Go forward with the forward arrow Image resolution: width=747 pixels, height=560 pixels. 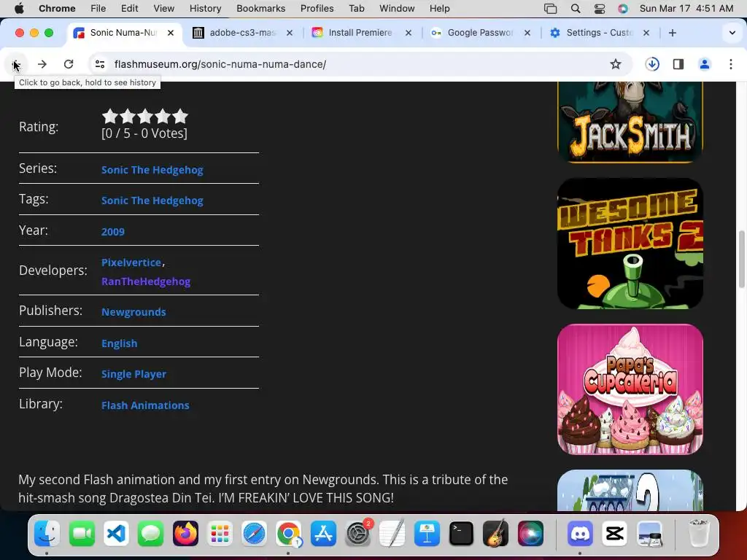[x=42, y=64]
